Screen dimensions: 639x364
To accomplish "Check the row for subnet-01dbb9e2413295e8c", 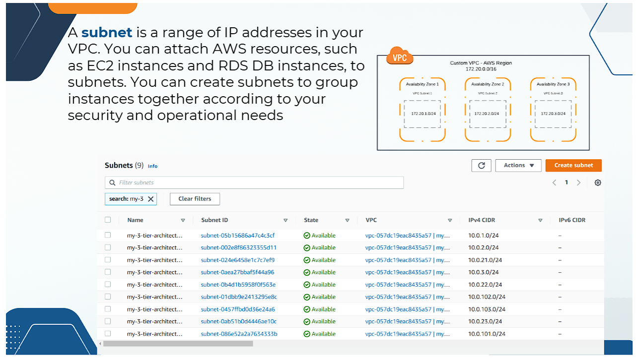I will pos(108,297).
